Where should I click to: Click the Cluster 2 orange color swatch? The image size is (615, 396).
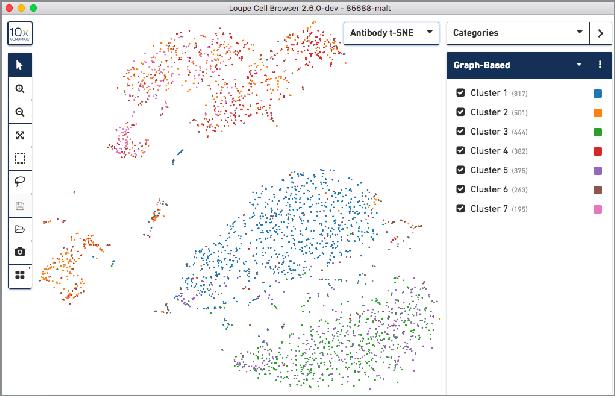click(x=598, y=113)
